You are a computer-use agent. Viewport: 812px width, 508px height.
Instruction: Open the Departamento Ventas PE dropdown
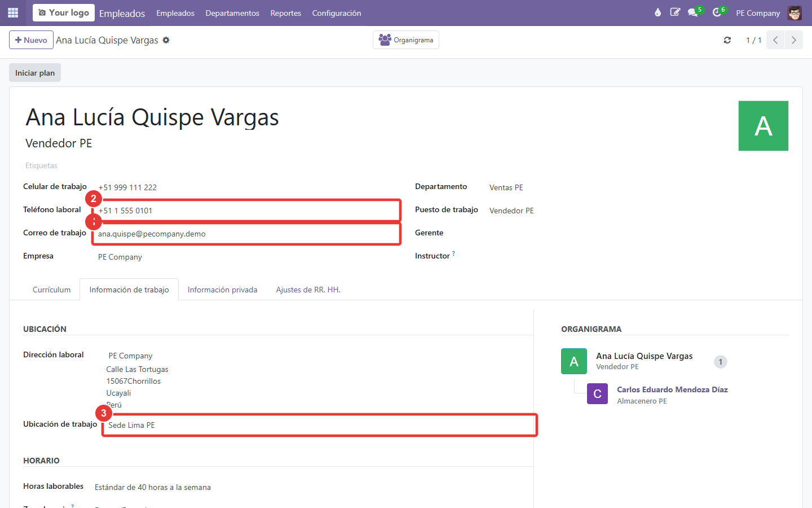click(x=637, y=187)
